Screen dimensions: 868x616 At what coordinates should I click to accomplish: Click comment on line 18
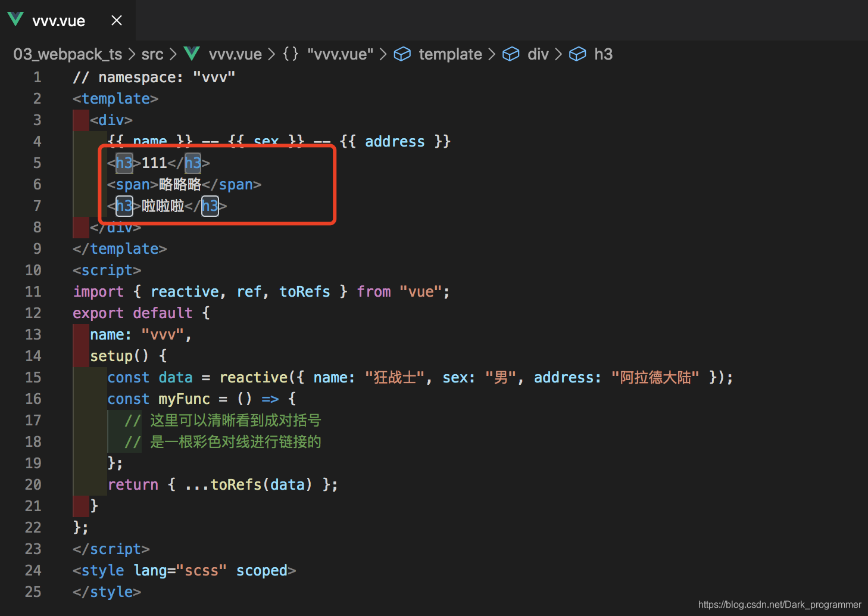point(223,442)
